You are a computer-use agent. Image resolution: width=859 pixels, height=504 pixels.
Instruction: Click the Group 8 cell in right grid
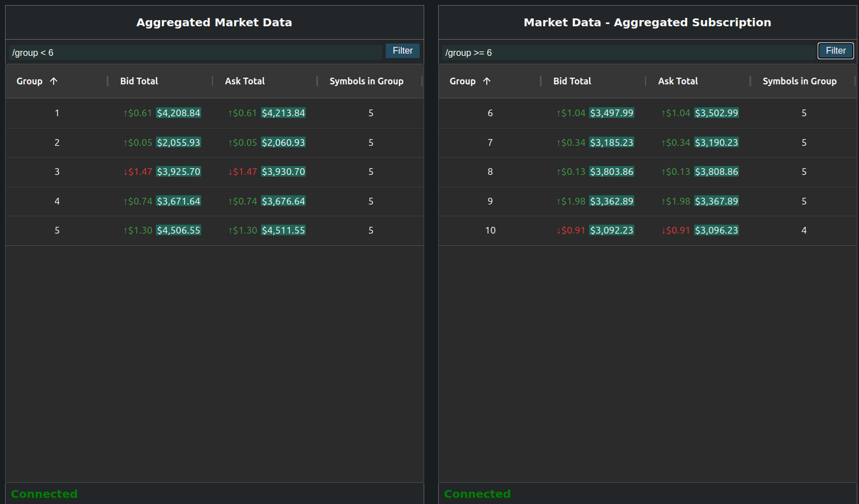click(490, 172)
